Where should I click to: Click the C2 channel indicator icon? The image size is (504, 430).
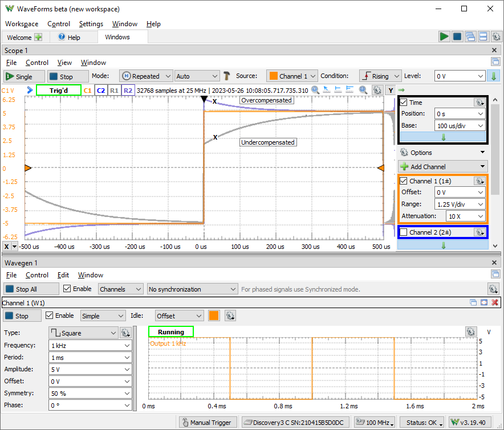click(101, 90)
